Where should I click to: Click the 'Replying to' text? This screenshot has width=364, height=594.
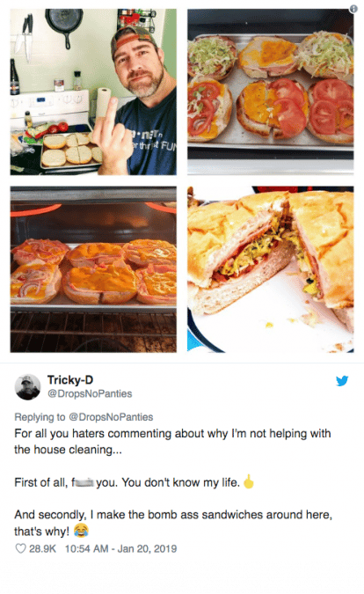click(x=40, y=417)
